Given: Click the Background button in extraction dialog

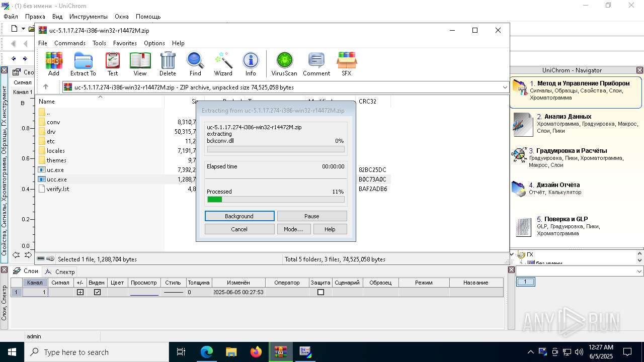Looking at the screenshot, I should click(239, 216).
